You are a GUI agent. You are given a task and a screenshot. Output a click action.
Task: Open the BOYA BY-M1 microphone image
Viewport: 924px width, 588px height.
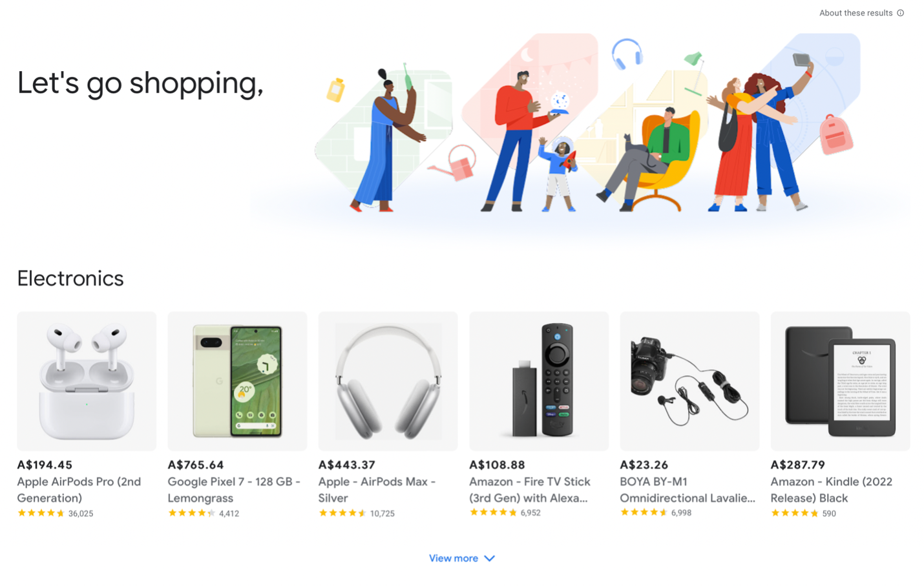689,381
